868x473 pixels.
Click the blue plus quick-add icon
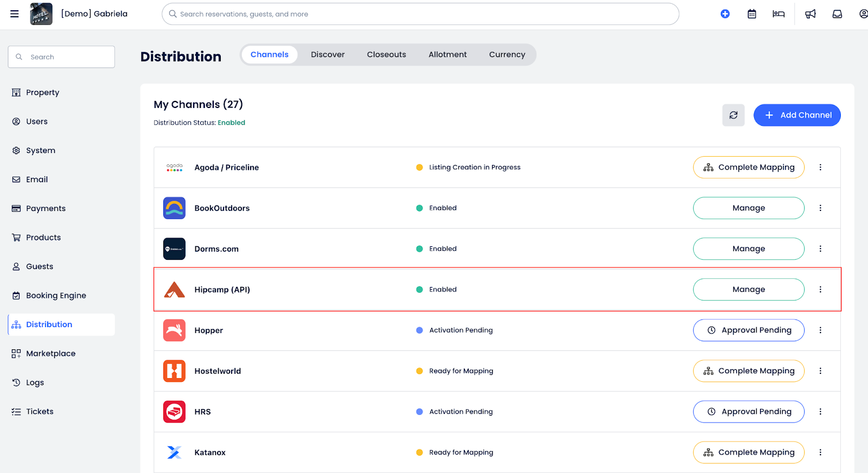click(725, 14)
